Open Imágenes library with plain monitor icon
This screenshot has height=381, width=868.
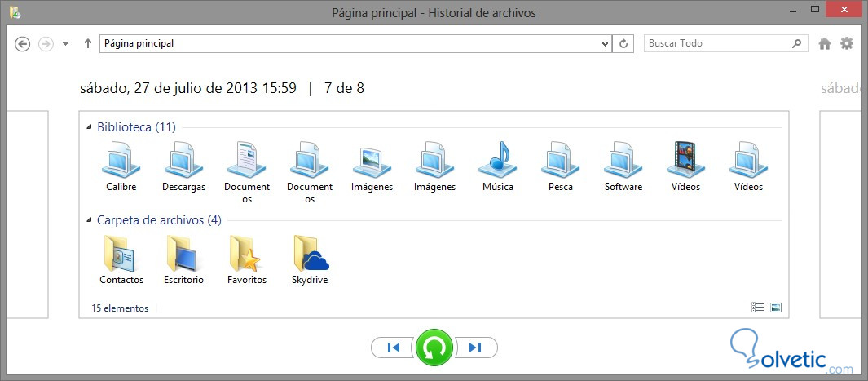pos(434,166)
